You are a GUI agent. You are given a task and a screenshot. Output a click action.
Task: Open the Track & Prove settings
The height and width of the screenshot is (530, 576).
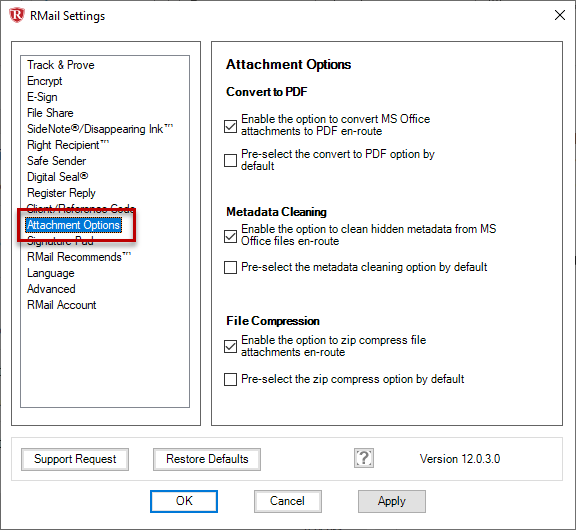(x=61, y=65)
